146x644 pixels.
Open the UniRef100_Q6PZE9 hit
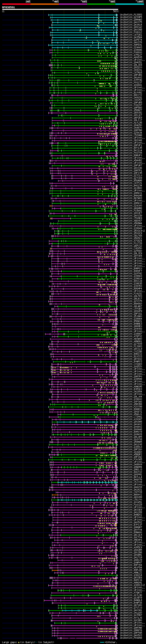point(131,118)
